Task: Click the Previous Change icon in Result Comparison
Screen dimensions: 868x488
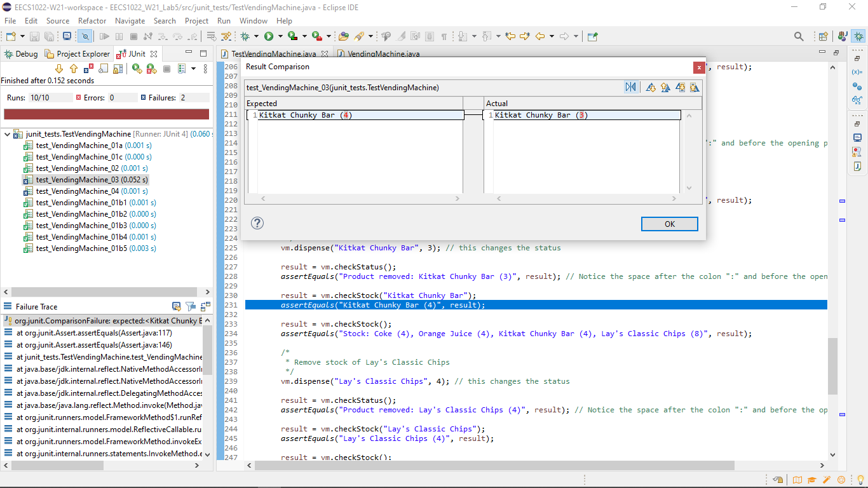Action: (x=695, y=87)
